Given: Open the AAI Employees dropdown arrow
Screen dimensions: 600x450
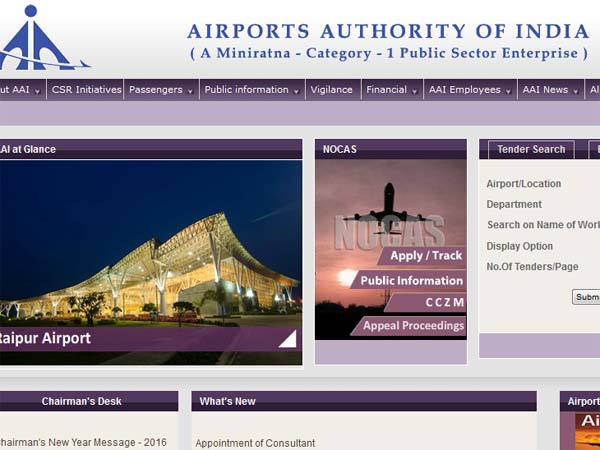Looking at the screenshot, I should click(508, 91).
